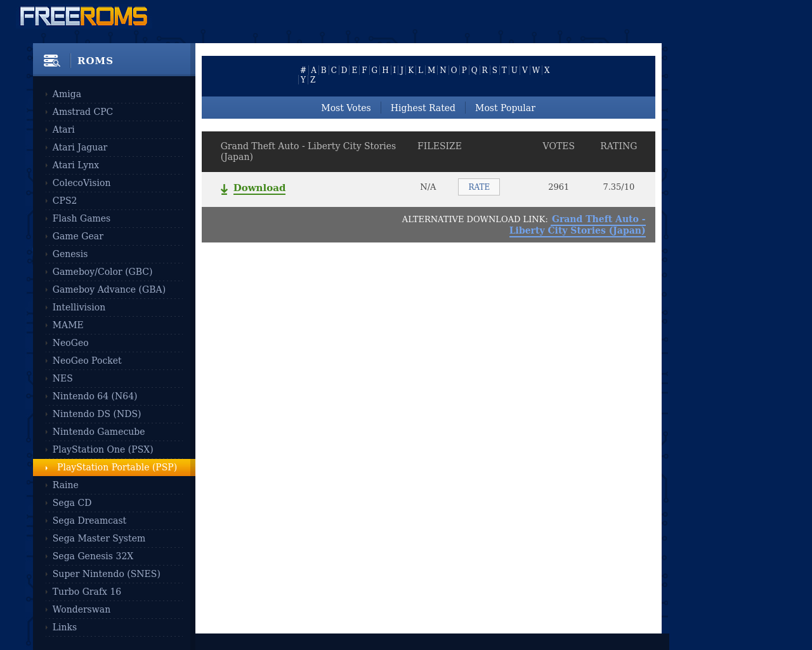Click the N/A filesize value
Viewport: 812px width, 650px height.
pos(428,187)
